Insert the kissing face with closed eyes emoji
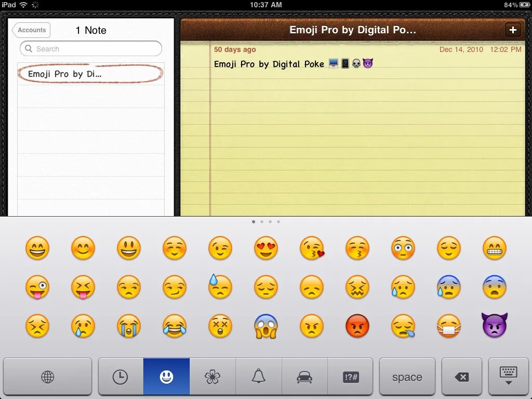Viewport: 532px width, 399px height. [x=357, y=248]
